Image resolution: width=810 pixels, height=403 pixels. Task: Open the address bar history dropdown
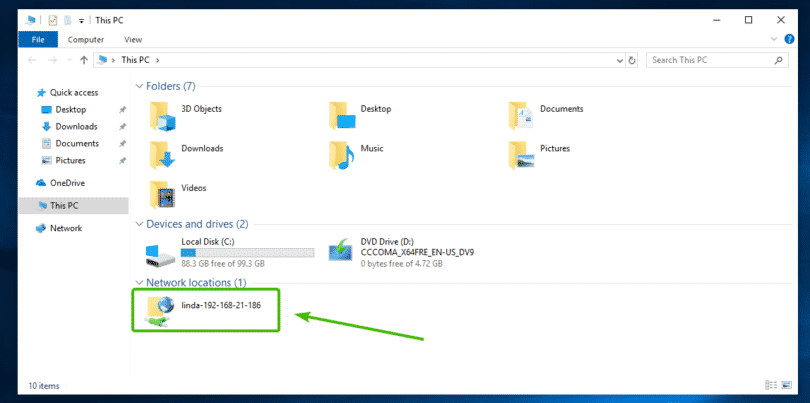click(x=620, y=60)
